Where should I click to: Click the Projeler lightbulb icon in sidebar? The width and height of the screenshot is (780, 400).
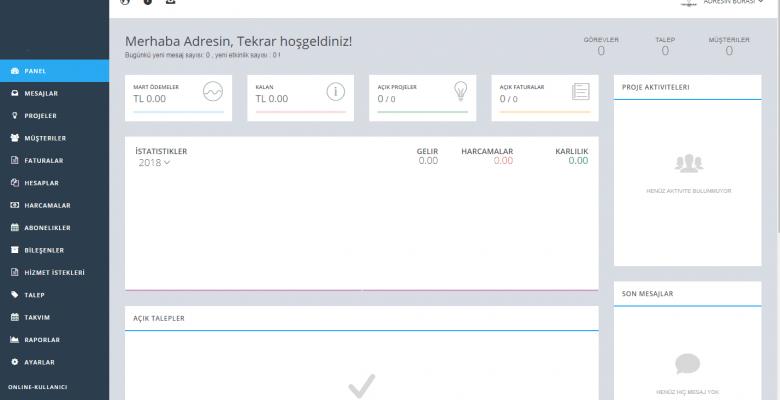[14, 115]
